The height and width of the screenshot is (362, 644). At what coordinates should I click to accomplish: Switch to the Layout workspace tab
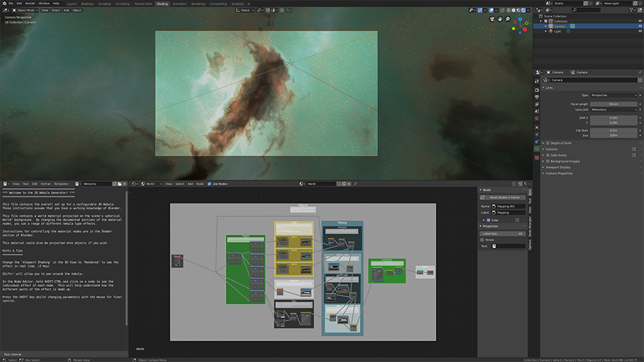click(x=72, y=4)
